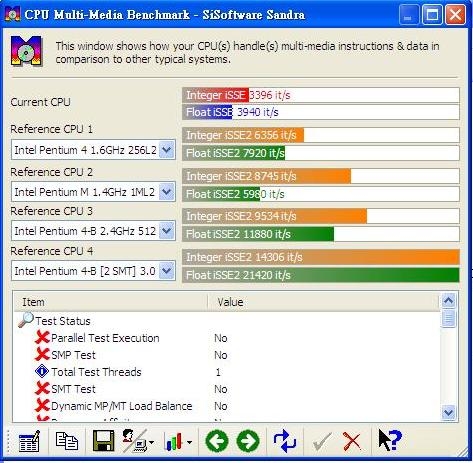Click the list scrollbar down arrow
Screen dimensions: 473x463
[x=448, y=413]
